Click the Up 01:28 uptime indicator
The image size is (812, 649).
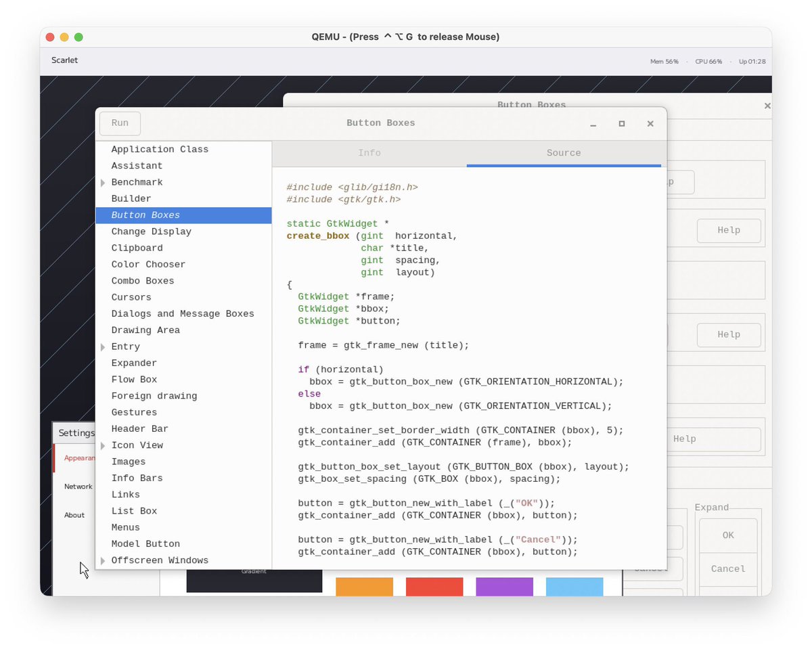752,62
